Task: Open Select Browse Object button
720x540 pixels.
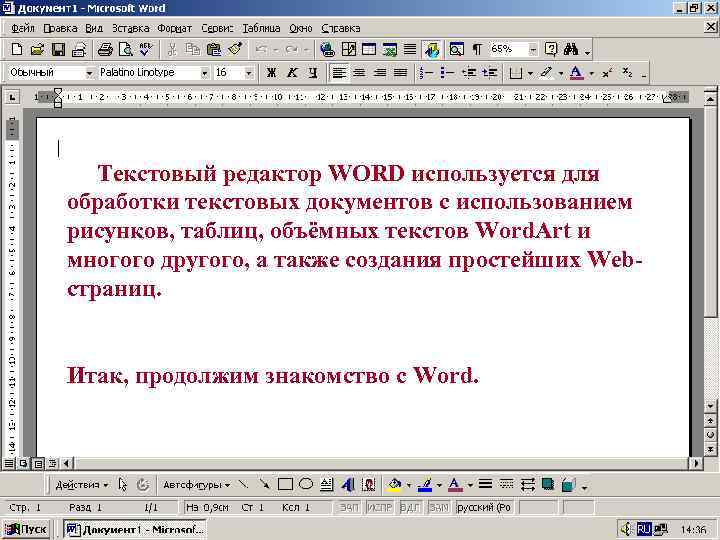Action: pos(710,434)
